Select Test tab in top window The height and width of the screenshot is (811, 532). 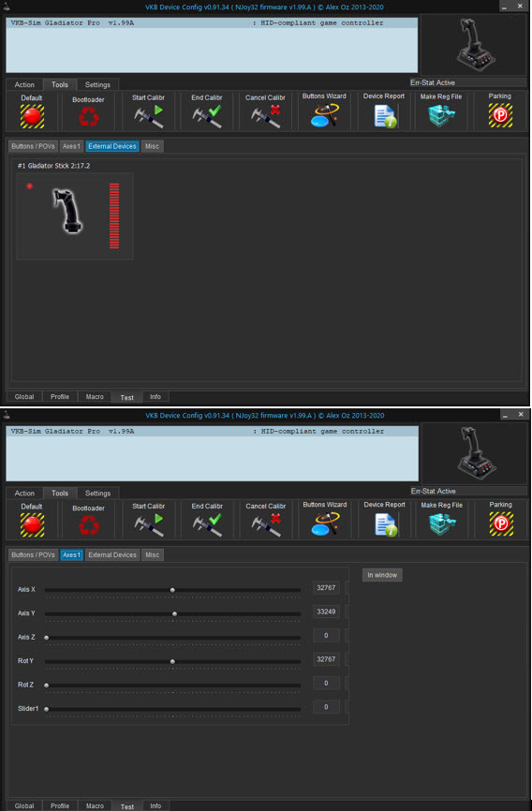point(126,397)
